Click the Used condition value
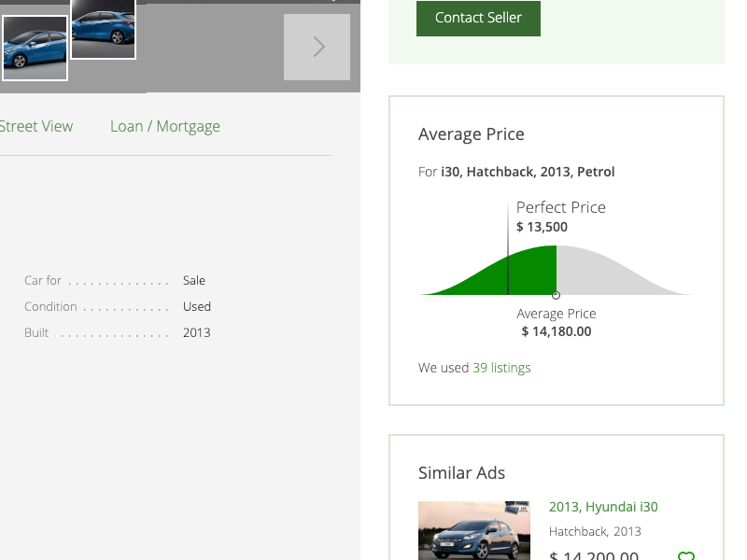The image size is (747, 560). (197, 306)
